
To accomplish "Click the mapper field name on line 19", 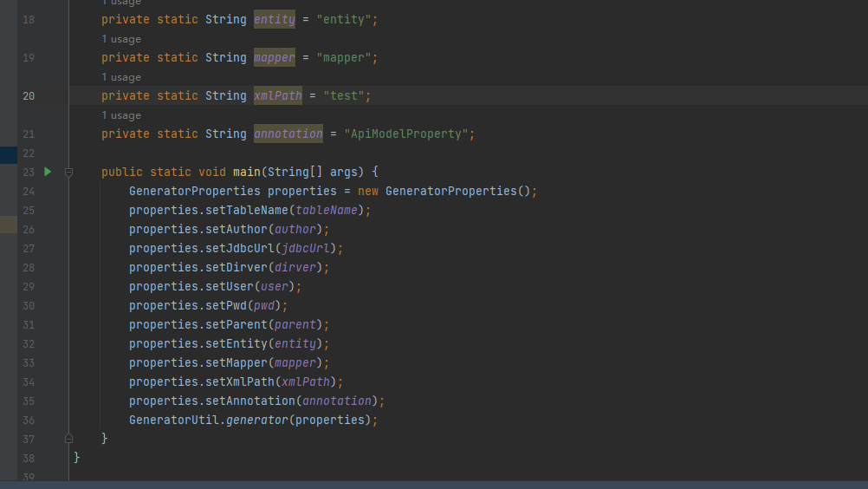I will 275,57.
